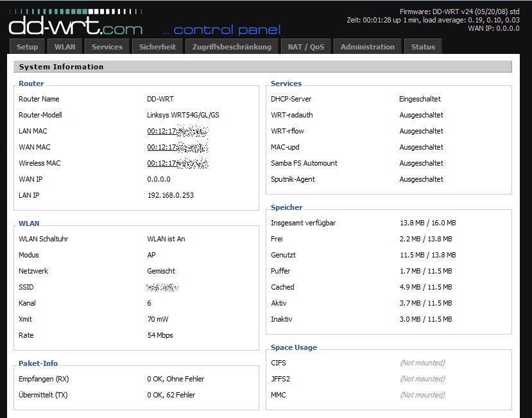
Task: Click the SSID value in the WLAN section
Action: pos(163,287)
